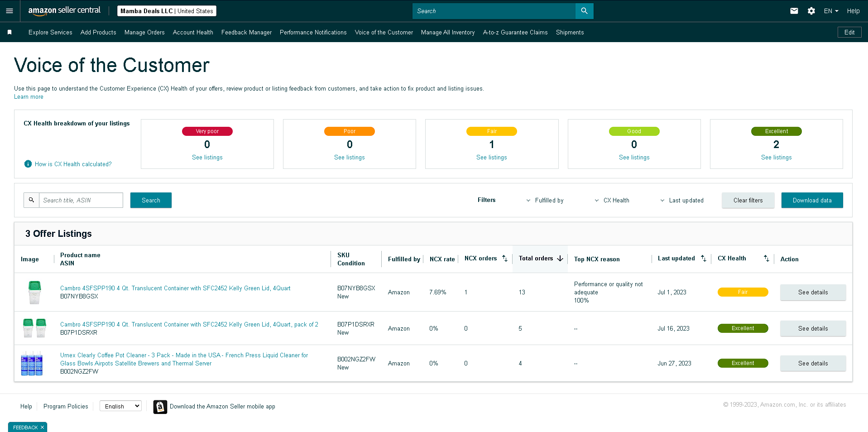Click the Urnex cleaner bottles thumbnail

coord(32,363)
